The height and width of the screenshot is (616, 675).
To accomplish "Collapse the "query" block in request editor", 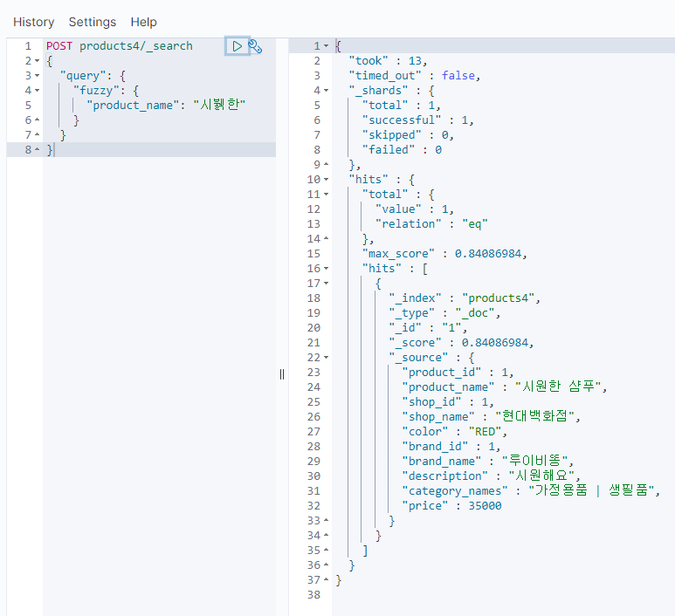I will pos(38,76).
